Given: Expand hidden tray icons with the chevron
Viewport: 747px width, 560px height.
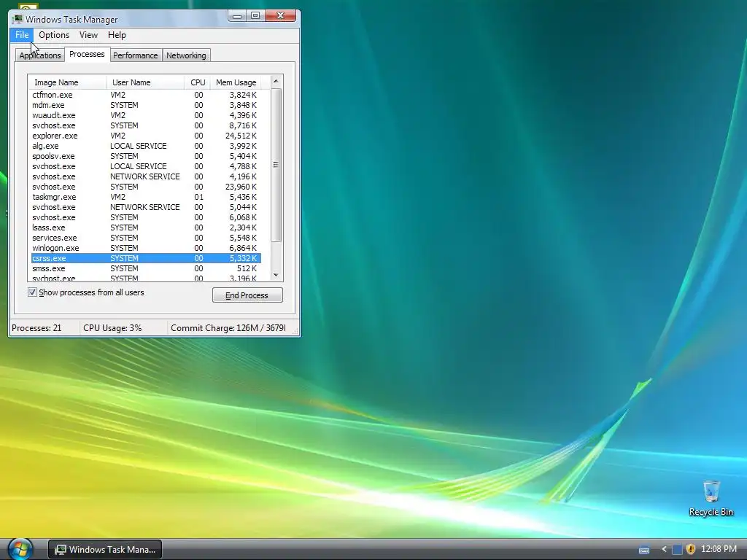Looking at the screenshot, I should point(664,549).
